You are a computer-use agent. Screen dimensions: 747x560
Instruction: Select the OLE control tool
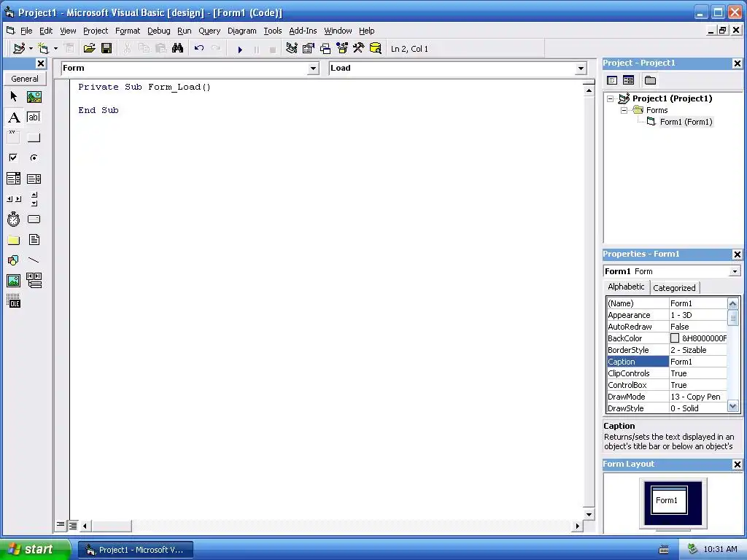point(14,301)
